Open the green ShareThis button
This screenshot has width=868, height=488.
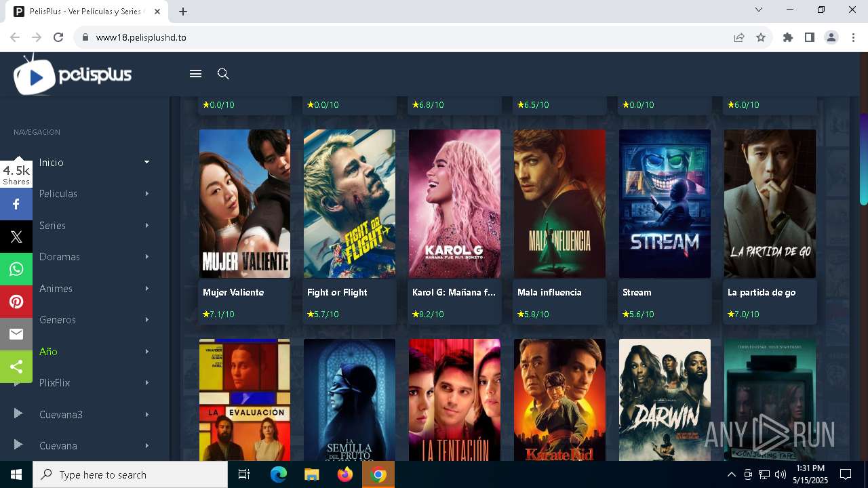pos(16,367)
